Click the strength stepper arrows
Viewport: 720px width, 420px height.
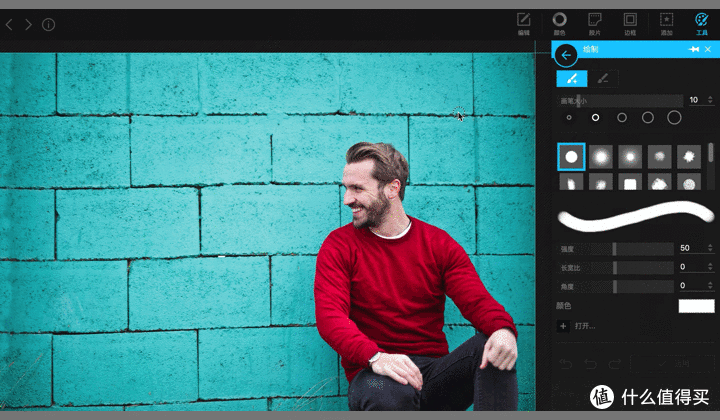pyautogui.click(x=710, y=248)
